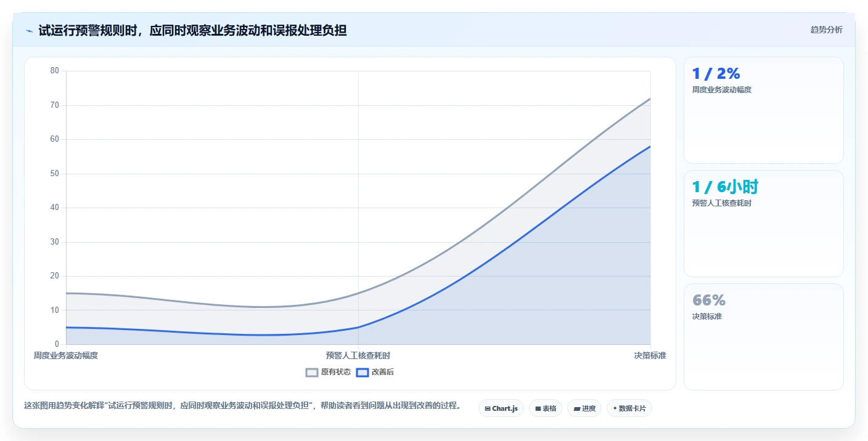Click the grey 原有状态 legend color box
The width and height of the screenshot is (868, 441).
312,372
